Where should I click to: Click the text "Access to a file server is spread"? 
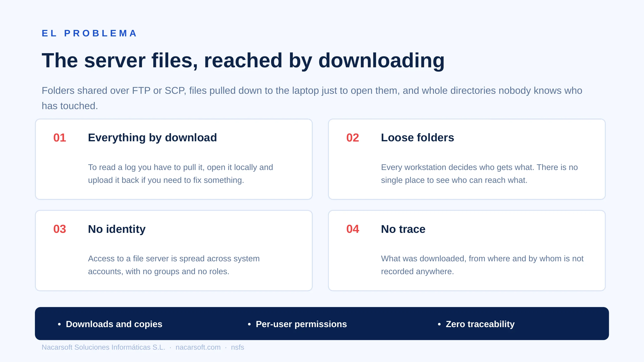[147, 259]
